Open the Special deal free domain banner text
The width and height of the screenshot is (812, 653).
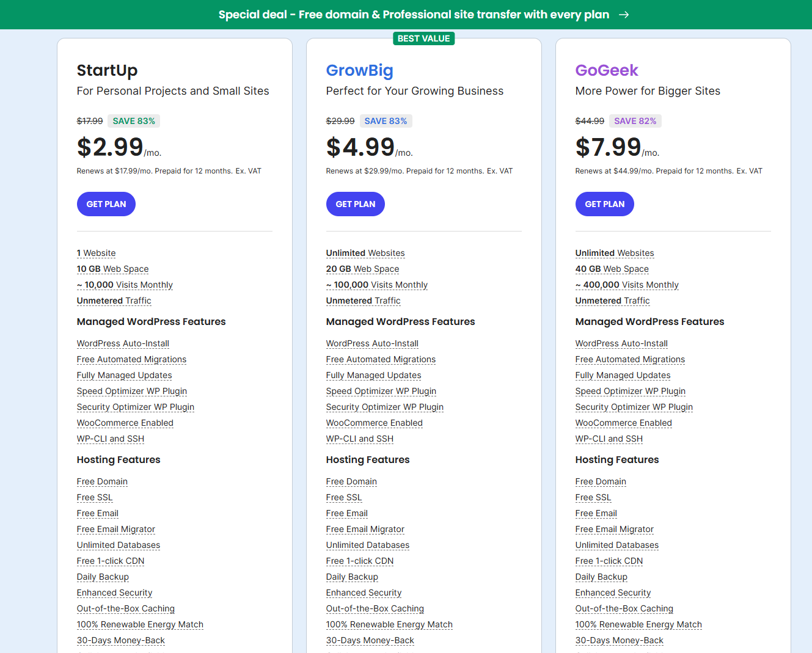pos(414,15)
